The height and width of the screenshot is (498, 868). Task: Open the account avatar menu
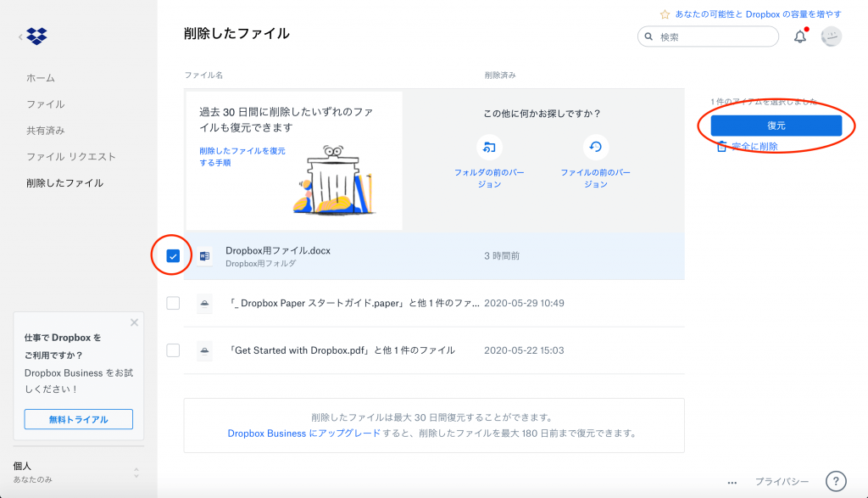(x=831, y=36)
